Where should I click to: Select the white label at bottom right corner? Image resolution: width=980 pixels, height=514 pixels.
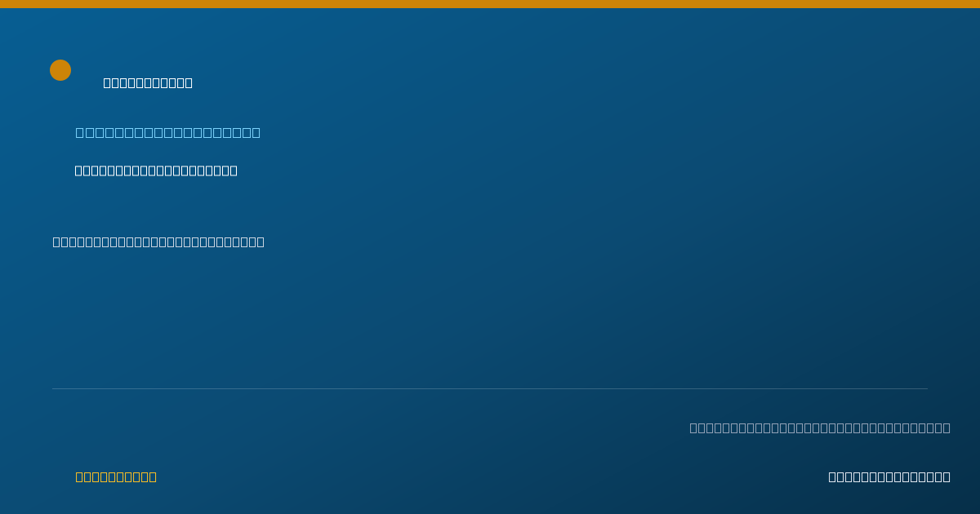point(889,476)
